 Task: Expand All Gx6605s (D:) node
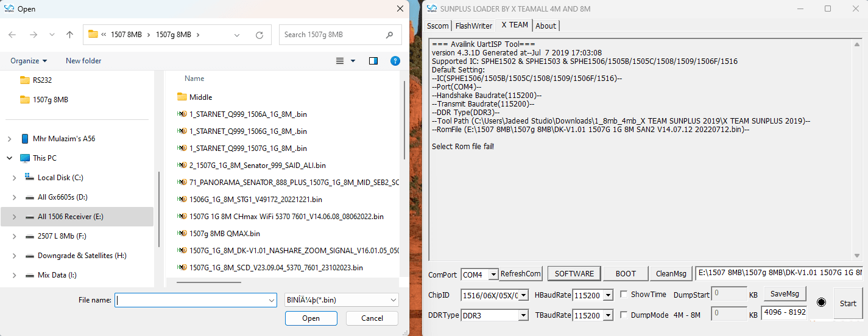[15, 197]
